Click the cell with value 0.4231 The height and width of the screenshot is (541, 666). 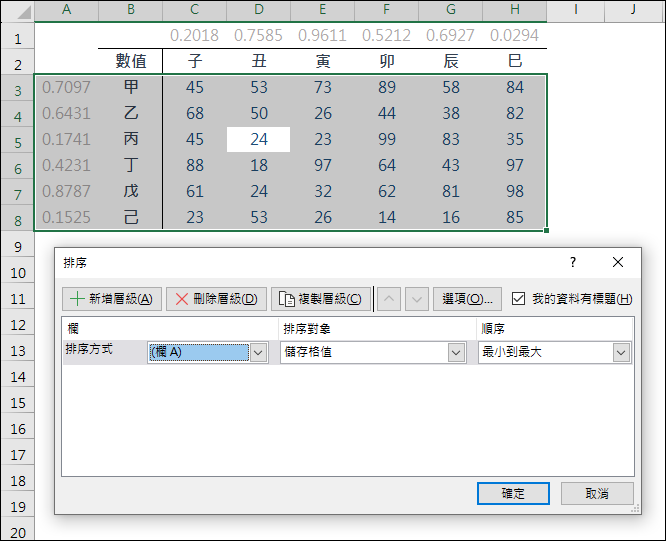tap(67, 165)
